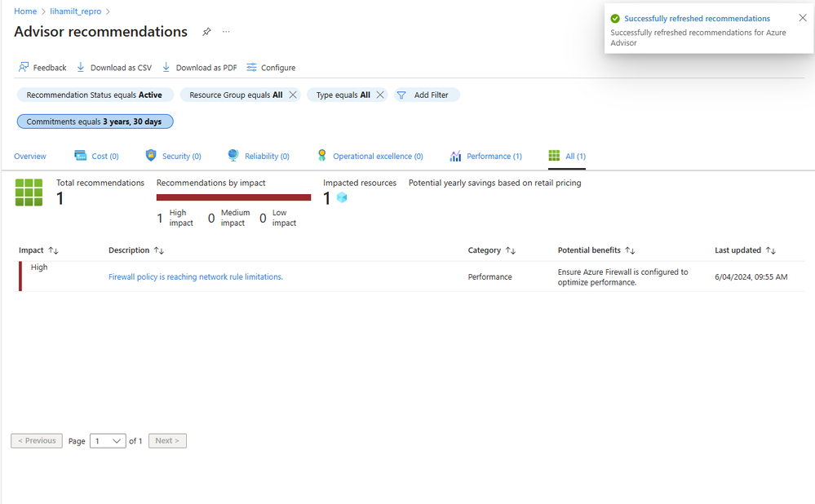The height and width of the screenshot is (504, 815).
Task: Click the Performance category cell
Action: (x=489, y=277)
